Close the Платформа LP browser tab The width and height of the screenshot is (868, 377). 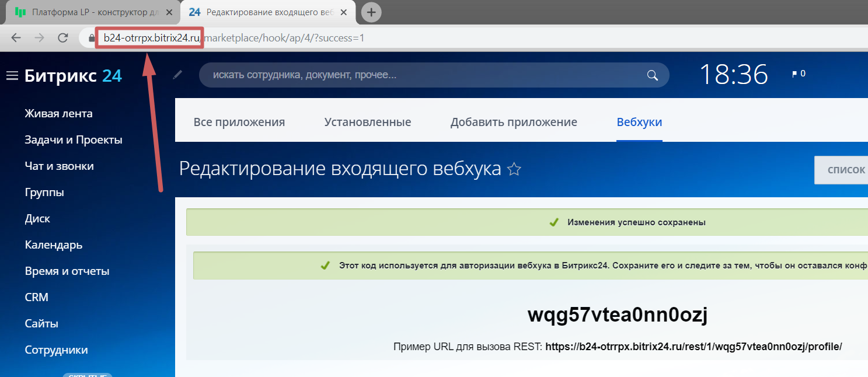pos(169,12)
